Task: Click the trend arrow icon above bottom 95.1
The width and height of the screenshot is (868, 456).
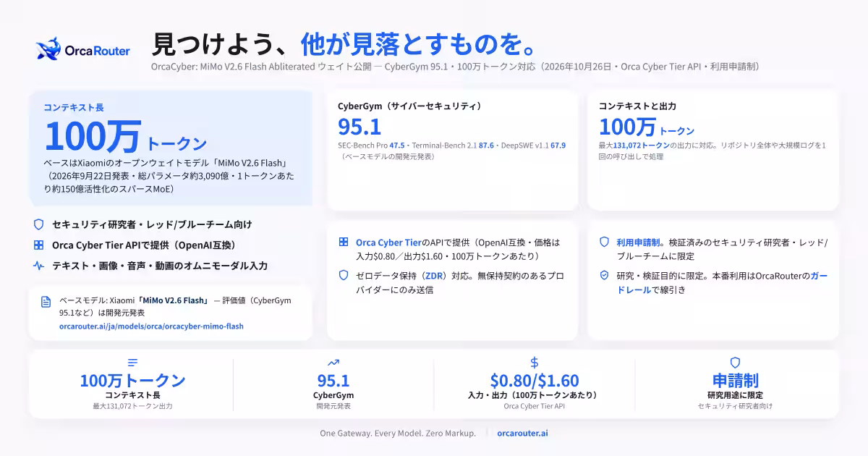Action: coord(333,363)
